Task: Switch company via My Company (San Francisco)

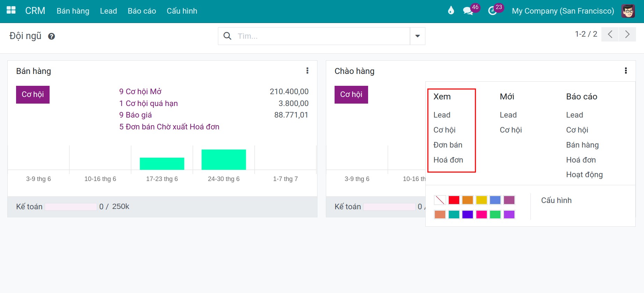Action: click(563, 11)
